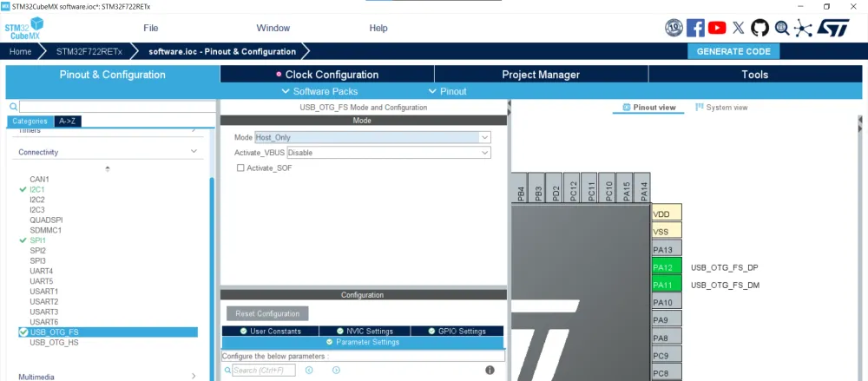Screen dimensions: 868x381
Task: Go to next search result arrow
Action: click(336, 370)
